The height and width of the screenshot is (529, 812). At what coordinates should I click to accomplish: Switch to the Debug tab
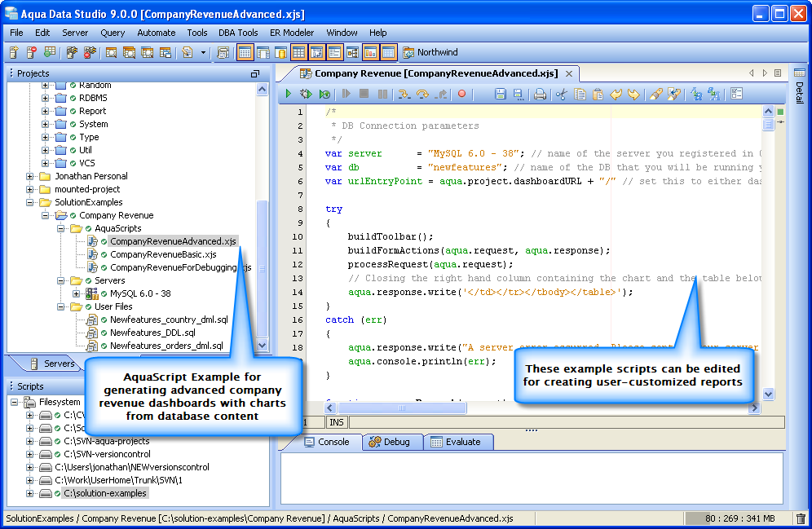389,442
